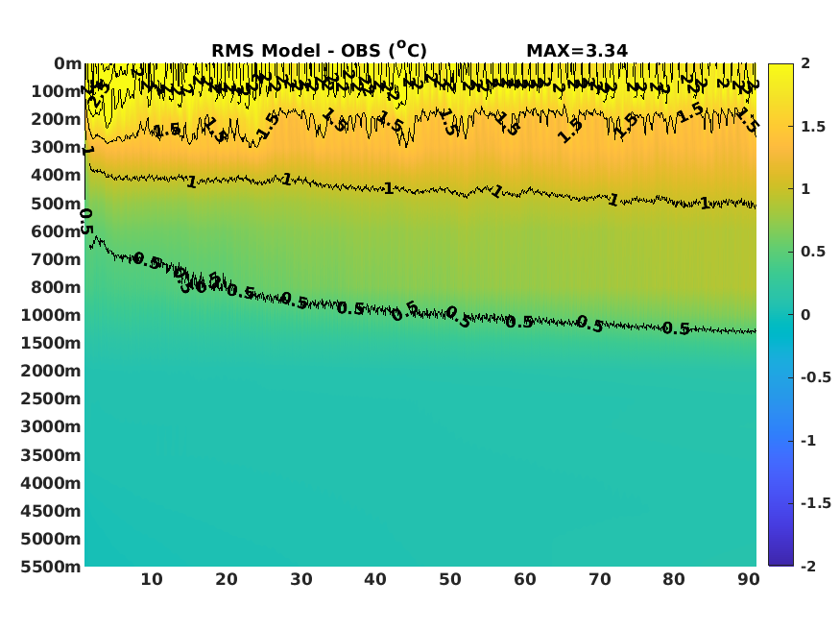Select the "800m" depth axis label
The image size is (840, 630).
click(56, 288)
